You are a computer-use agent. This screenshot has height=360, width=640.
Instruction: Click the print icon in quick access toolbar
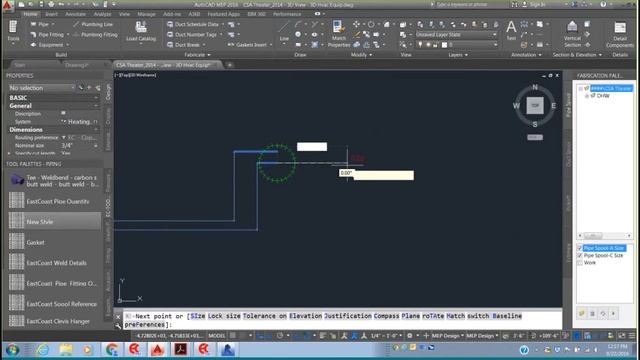[51, 4]
